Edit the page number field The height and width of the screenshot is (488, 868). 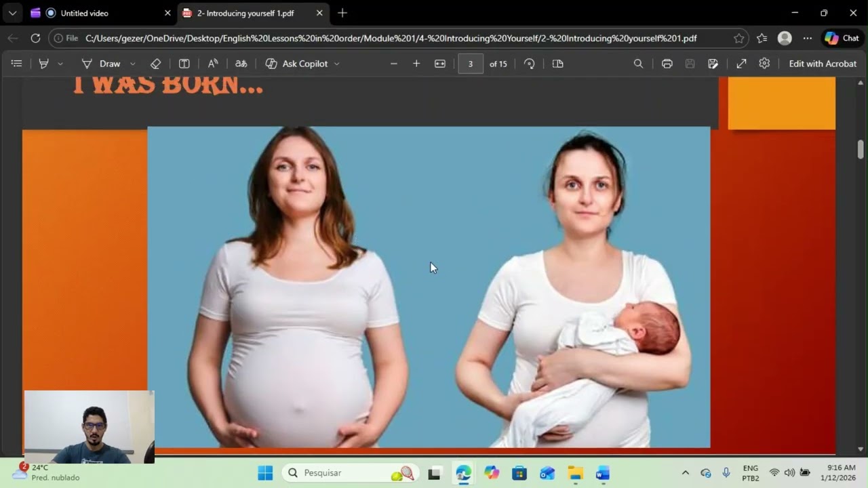(471, 64)
